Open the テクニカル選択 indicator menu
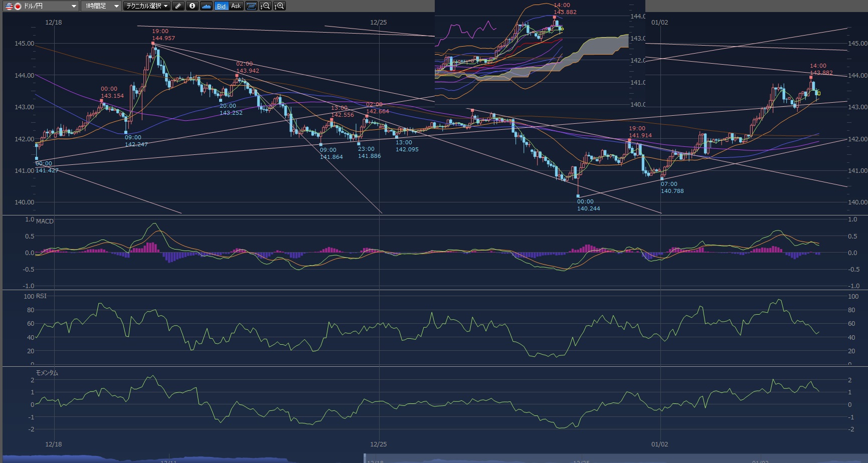Screen dimensions: 868x463 point(147,6)
